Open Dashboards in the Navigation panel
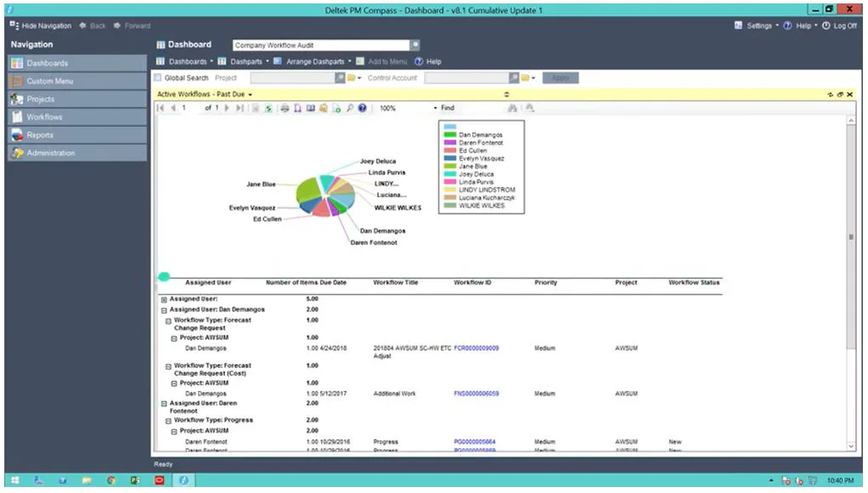This screenshot has height=493, width=868. point(77,63)
